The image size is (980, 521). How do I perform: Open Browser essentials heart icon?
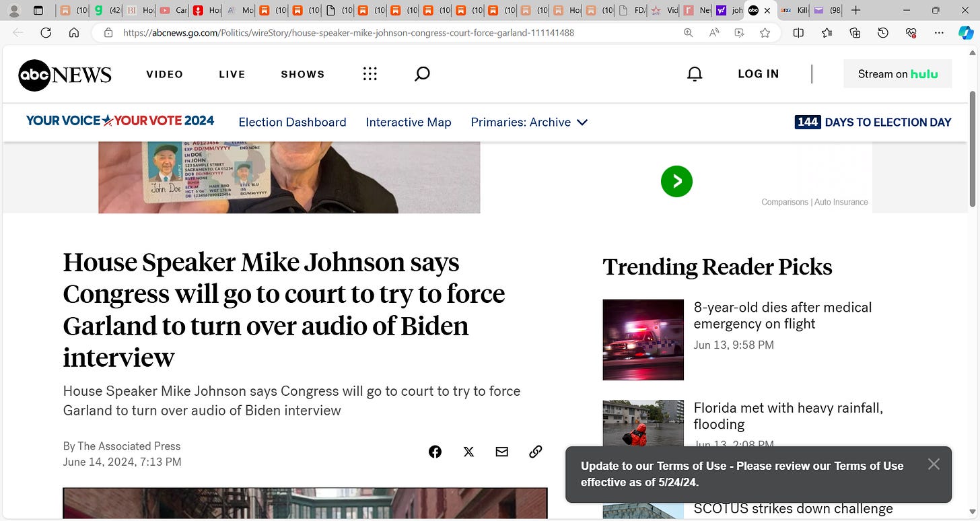coord(911,32)
